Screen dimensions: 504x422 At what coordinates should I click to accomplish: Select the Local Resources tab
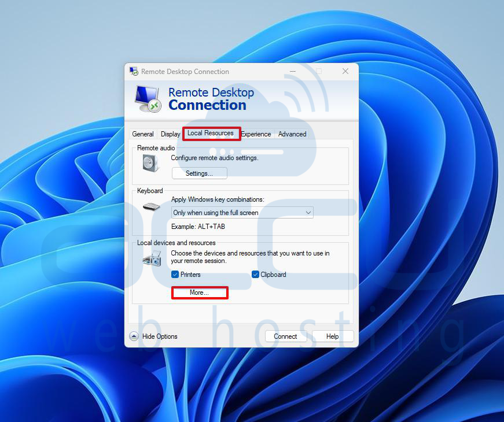click(x=211, y=133)
